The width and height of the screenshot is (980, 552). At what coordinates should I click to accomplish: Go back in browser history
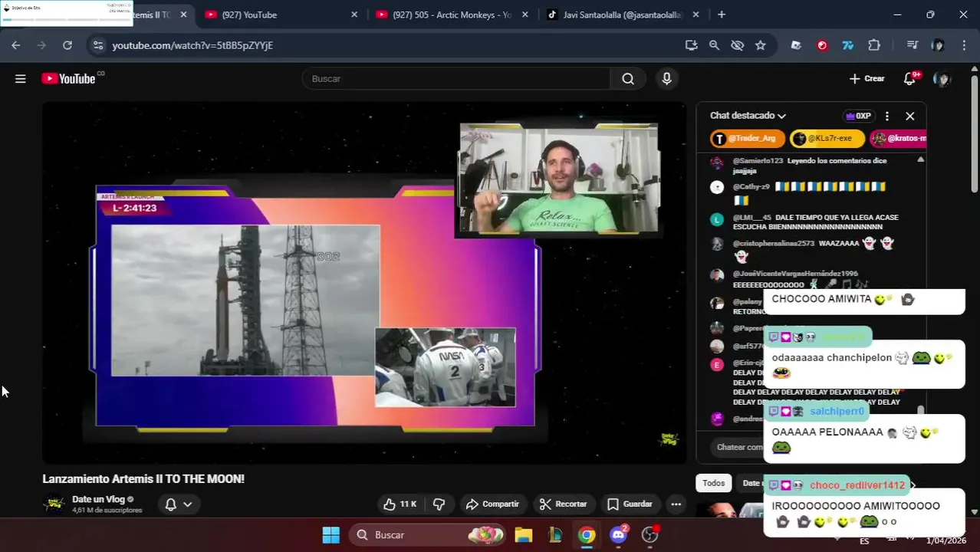16,45
